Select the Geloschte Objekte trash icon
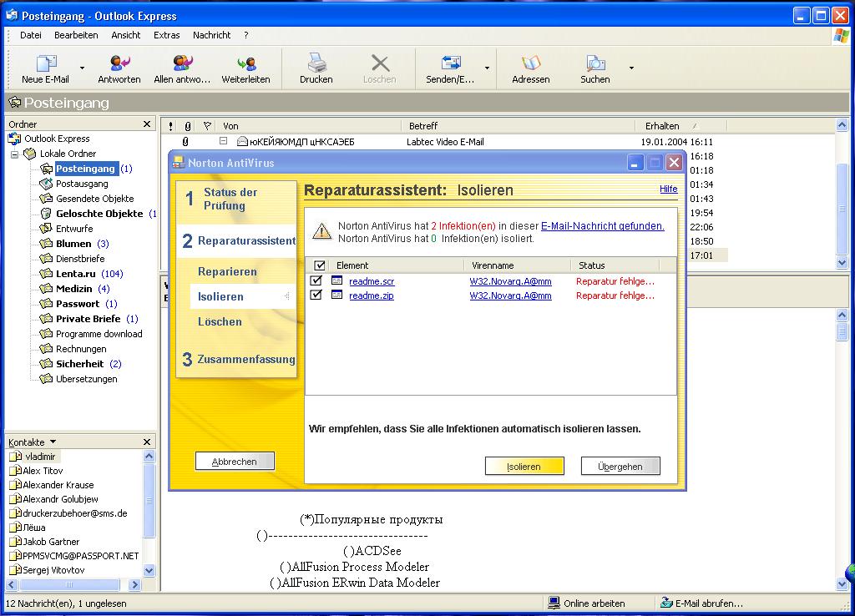 [47, 214]
